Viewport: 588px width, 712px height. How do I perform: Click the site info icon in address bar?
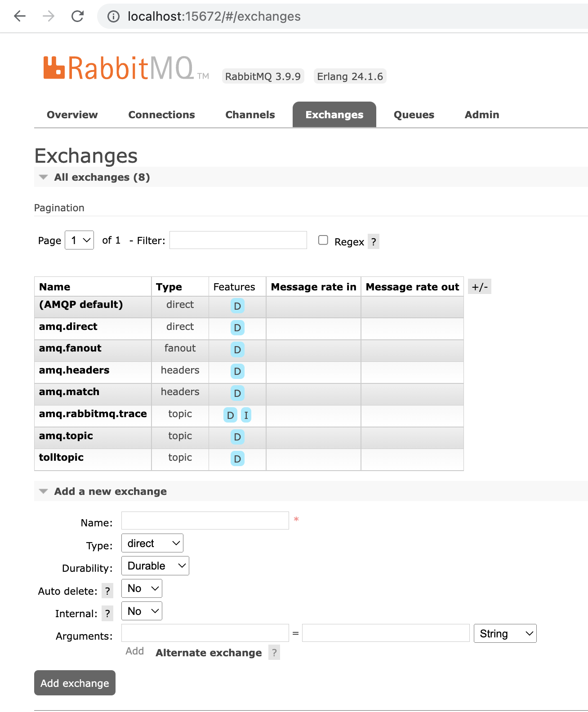point(113,17)
